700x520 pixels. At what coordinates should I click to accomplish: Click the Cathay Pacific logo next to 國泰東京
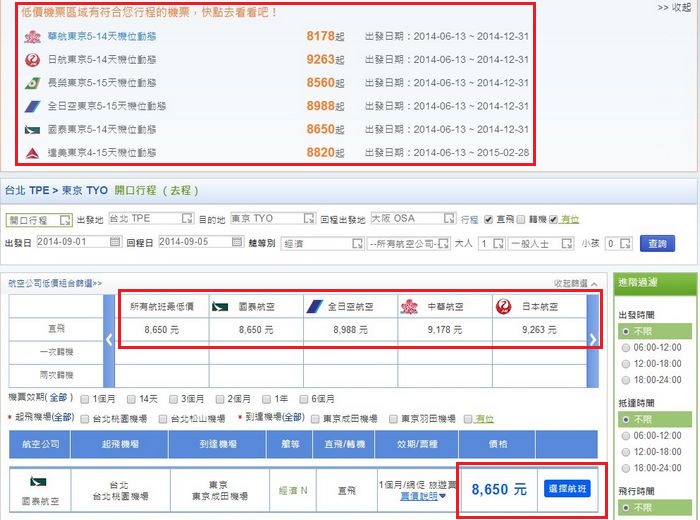point(32,130)
